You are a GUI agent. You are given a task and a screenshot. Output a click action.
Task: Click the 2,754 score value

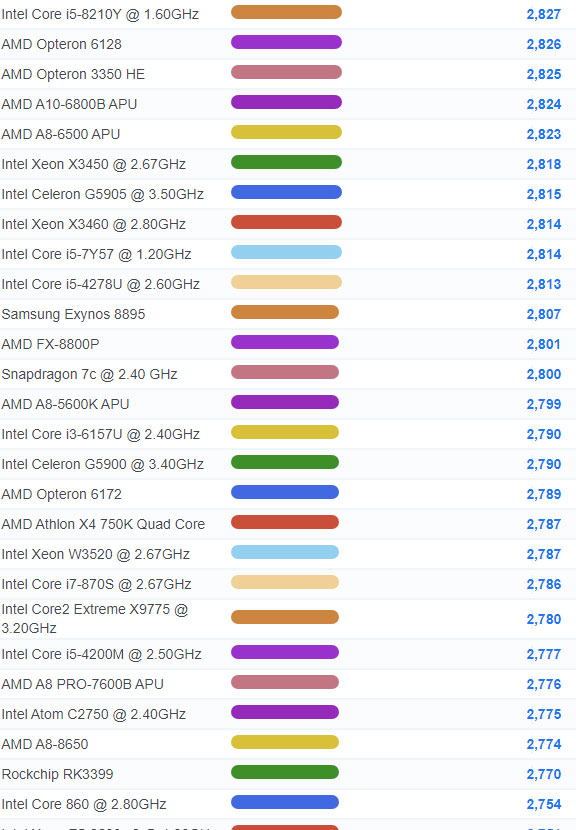pos(544,805)
